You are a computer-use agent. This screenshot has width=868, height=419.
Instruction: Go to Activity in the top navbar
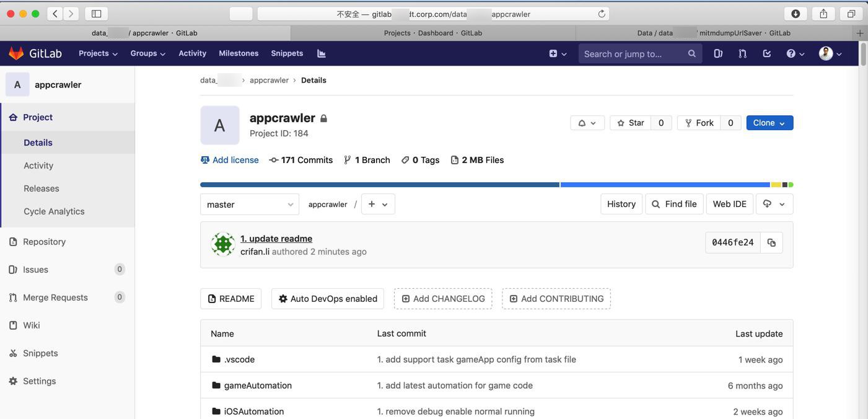[192, 53]
